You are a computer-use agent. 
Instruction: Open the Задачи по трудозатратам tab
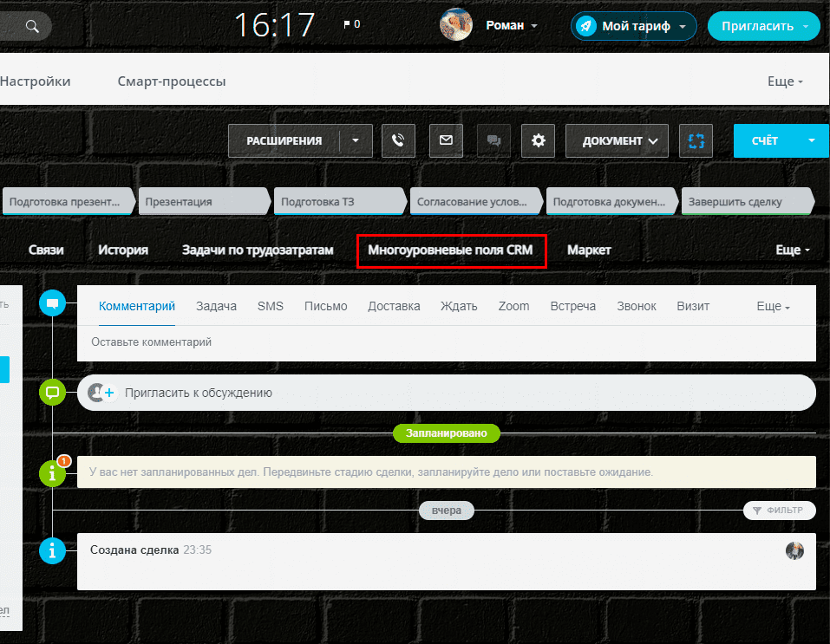pos(258,250)
